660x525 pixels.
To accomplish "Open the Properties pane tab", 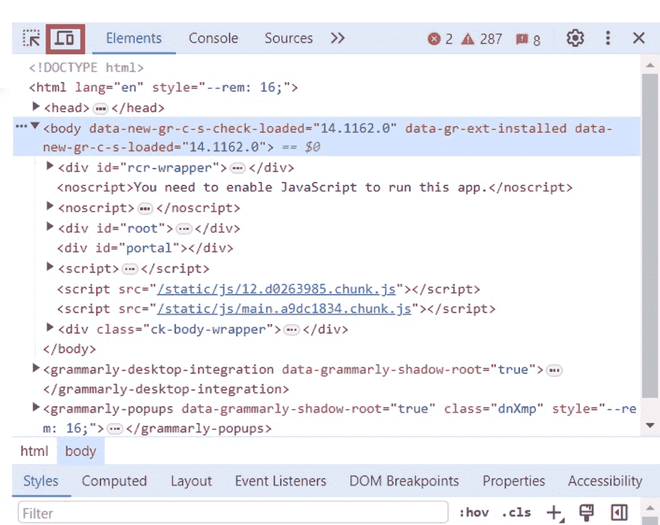I will click(x=514, y=481).
